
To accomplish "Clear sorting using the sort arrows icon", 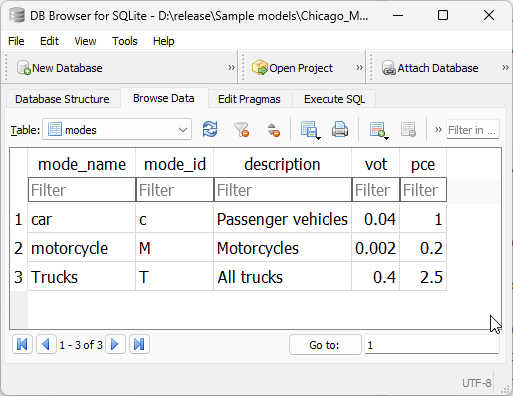I will coord(273,129).
